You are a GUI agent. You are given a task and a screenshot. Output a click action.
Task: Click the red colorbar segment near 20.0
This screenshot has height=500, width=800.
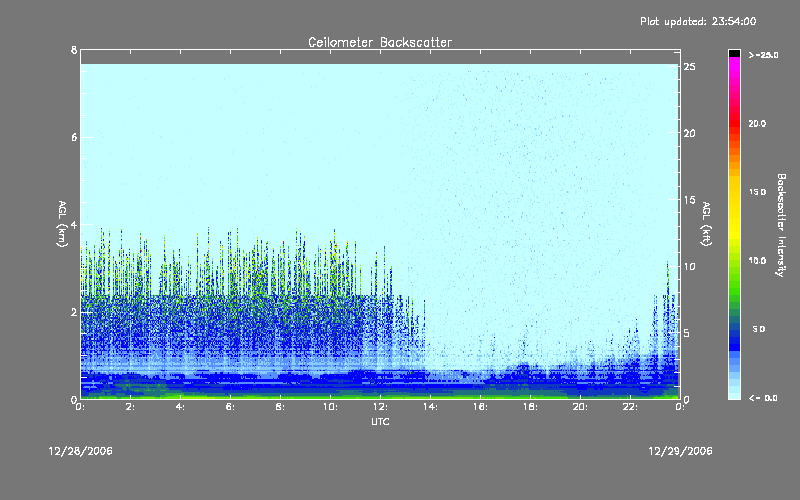(734, 122)
